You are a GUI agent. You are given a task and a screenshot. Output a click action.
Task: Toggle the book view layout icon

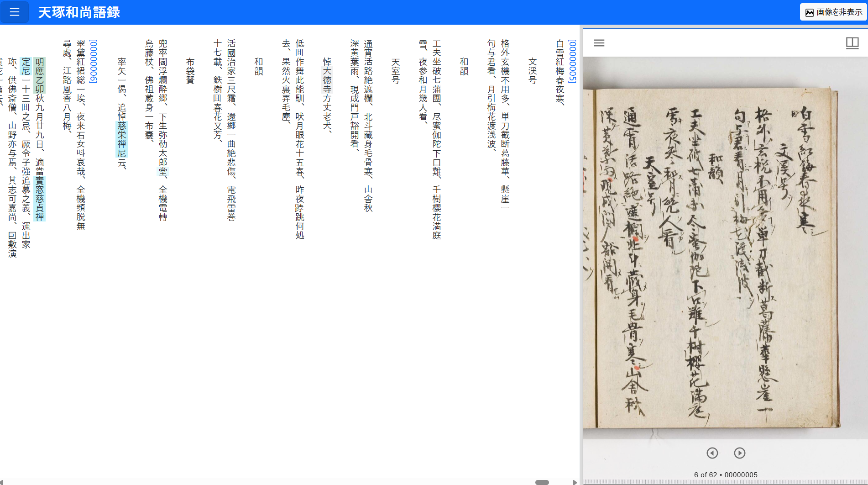[x=852, y=43]
